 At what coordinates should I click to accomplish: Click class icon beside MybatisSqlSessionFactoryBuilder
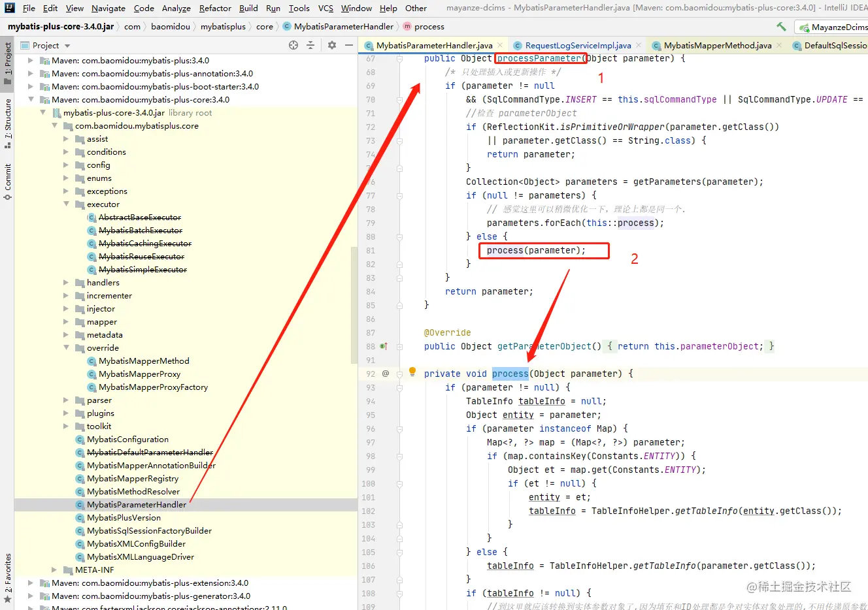80,531
